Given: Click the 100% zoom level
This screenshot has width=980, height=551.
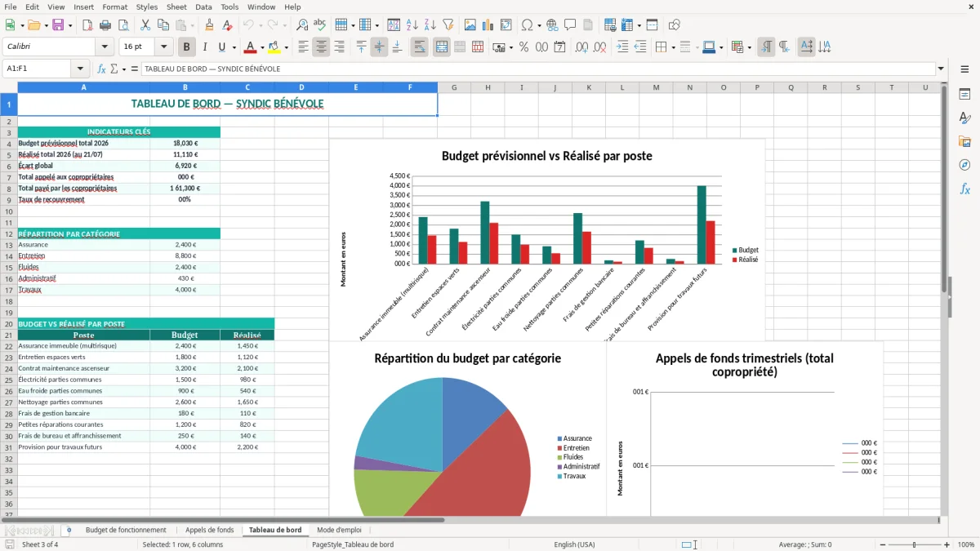Looking at the screenshot, I should (x=966, y=544).
